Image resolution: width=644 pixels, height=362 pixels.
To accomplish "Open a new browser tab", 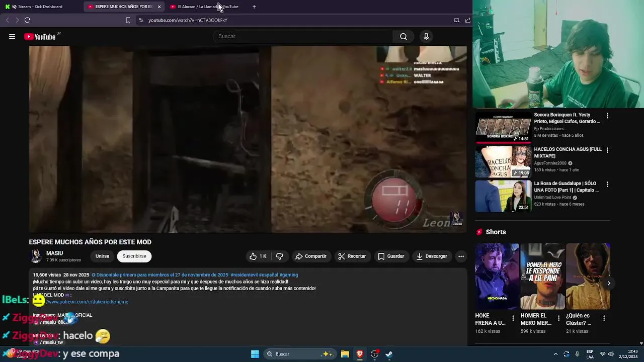I will 254,7.
